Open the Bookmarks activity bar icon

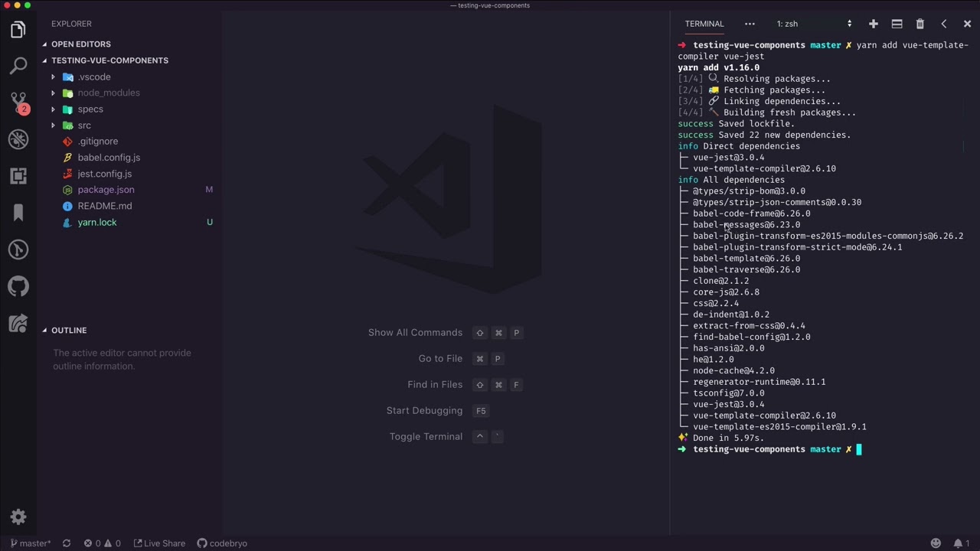[18, 213]
